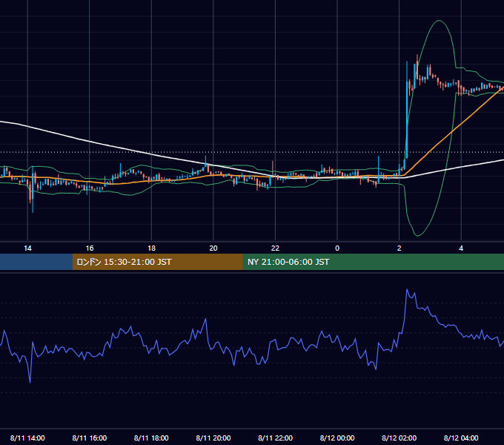Screen dimensions: 504x445
Task: Click the 8/12 00:00 time label
Action: pos(337,438)
